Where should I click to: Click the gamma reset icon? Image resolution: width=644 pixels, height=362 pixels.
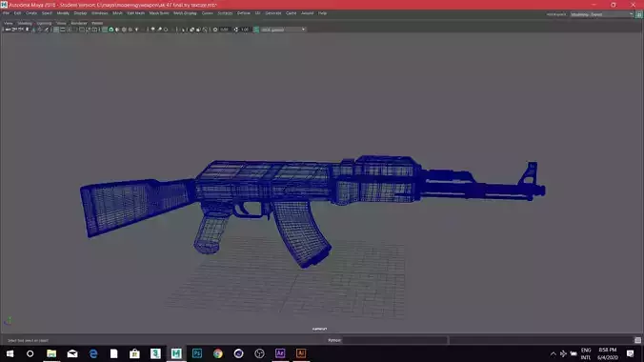235,30
